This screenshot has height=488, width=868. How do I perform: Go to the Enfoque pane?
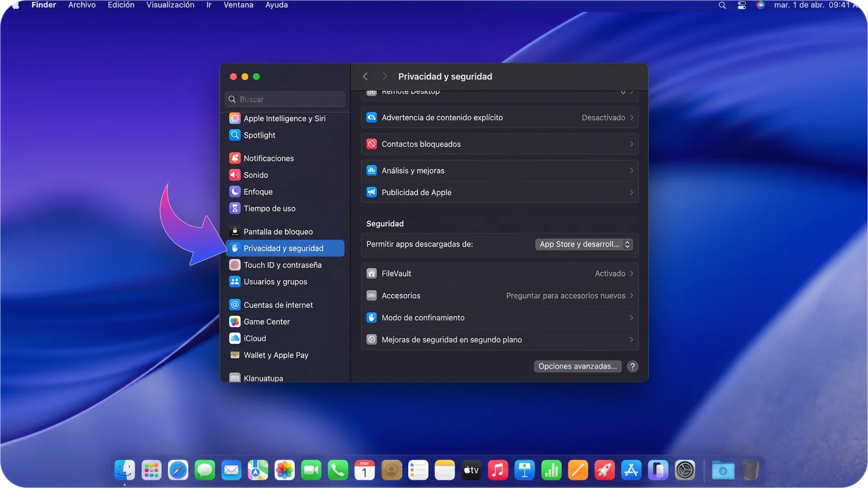285,192
